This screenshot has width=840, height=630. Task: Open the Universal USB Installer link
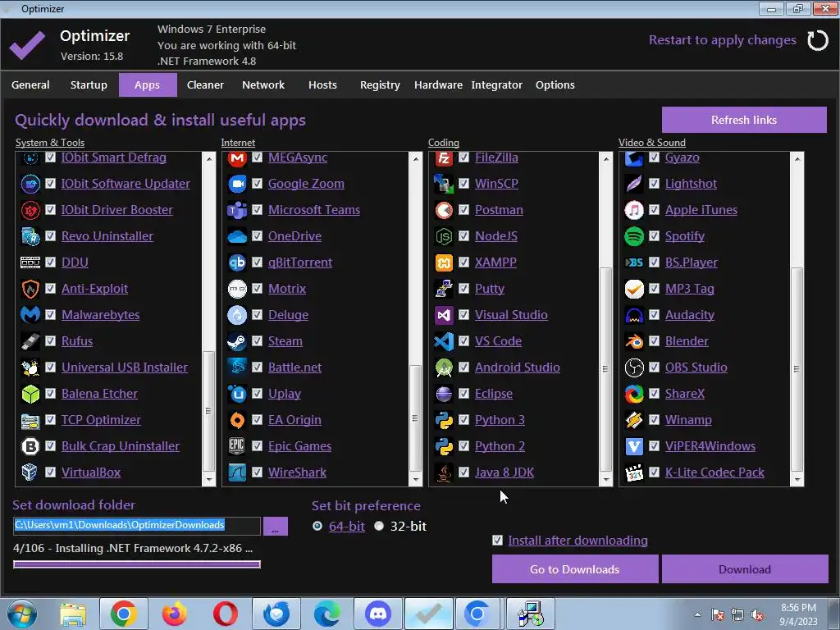tap(125, 367)
